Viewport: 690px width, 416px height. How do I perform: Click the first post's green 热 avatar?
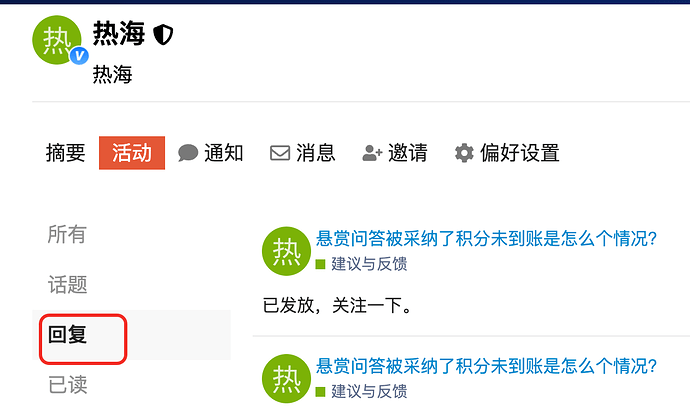286,251
